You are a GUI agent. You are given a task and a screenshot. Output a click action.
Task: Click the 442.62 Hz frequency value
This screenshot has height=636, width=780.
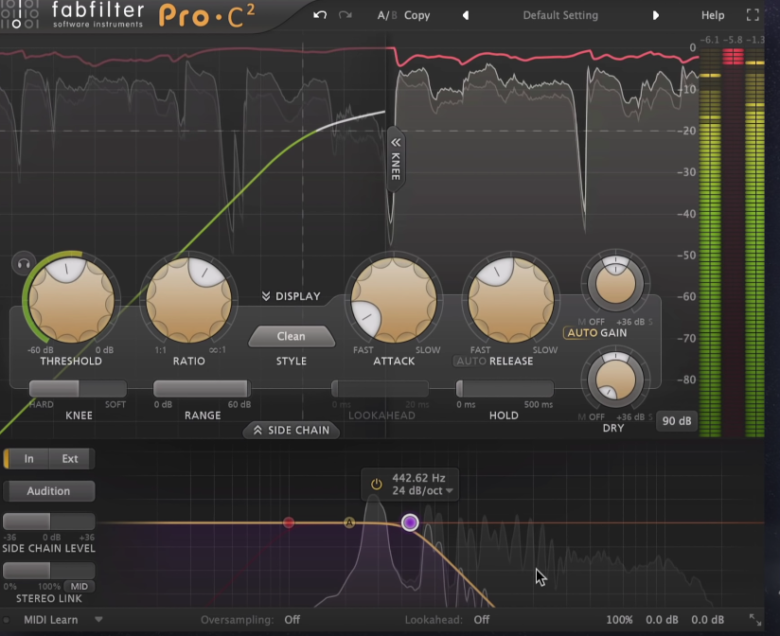point(418,478)
